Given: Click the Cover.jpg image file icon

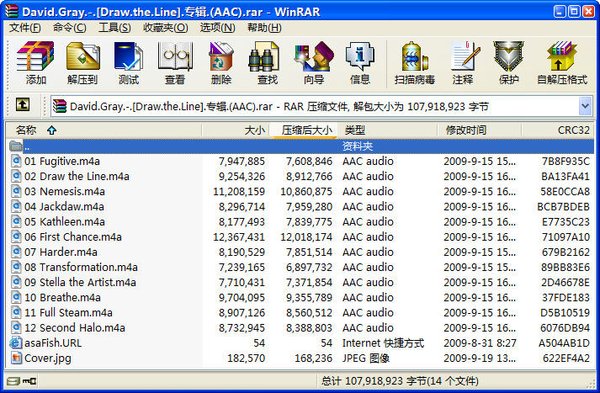Looking at the screenshot, I should [16, 358].
